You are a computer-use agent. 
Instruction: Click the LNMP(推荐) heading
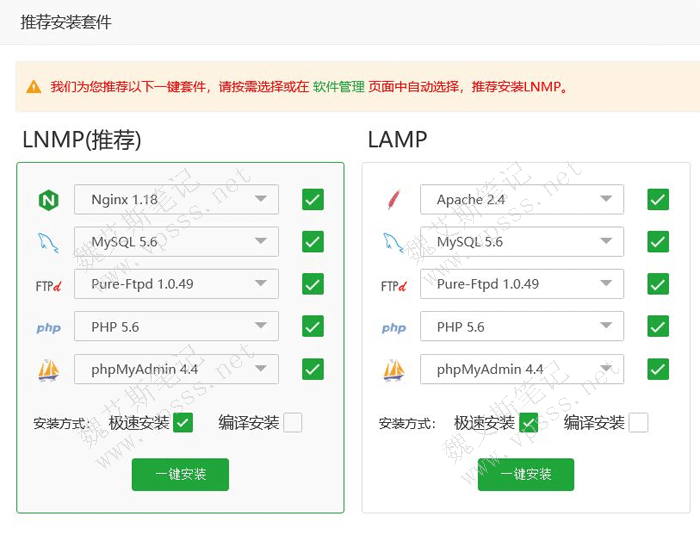click(82, 140)
